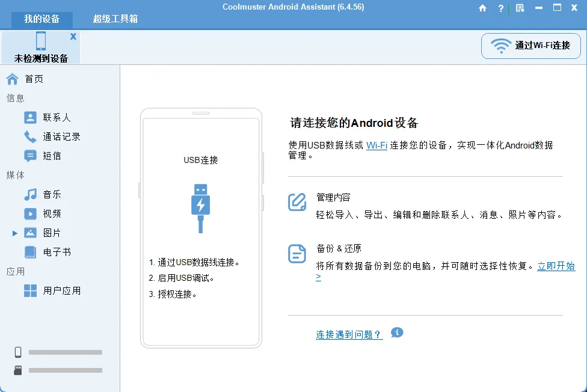The width and height of the screenshot is (587, 392).
Task: Minimize the Coolmuster window
Action: coord(539,8)
